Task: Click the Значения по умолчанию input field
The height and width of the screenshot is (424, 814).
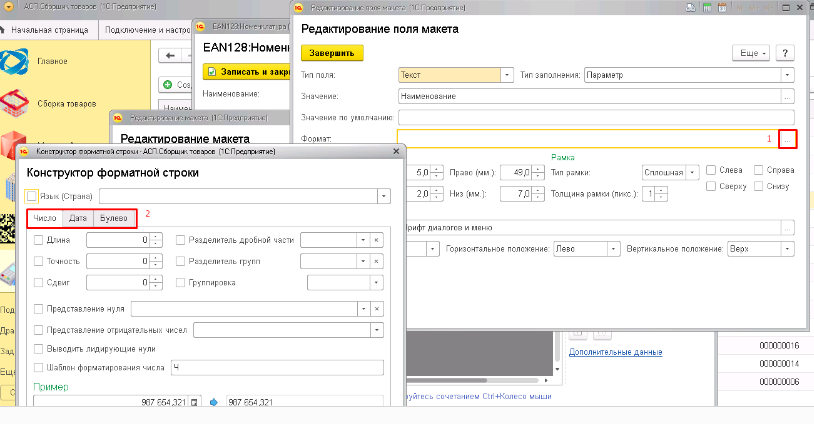Action: pos(596,118)
